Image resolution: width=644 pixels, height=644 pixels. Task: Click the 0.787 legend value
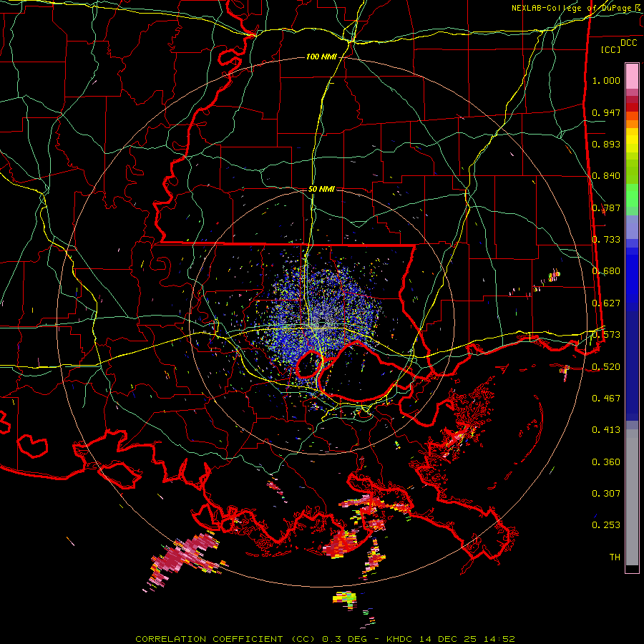click(x=606, y=208)
